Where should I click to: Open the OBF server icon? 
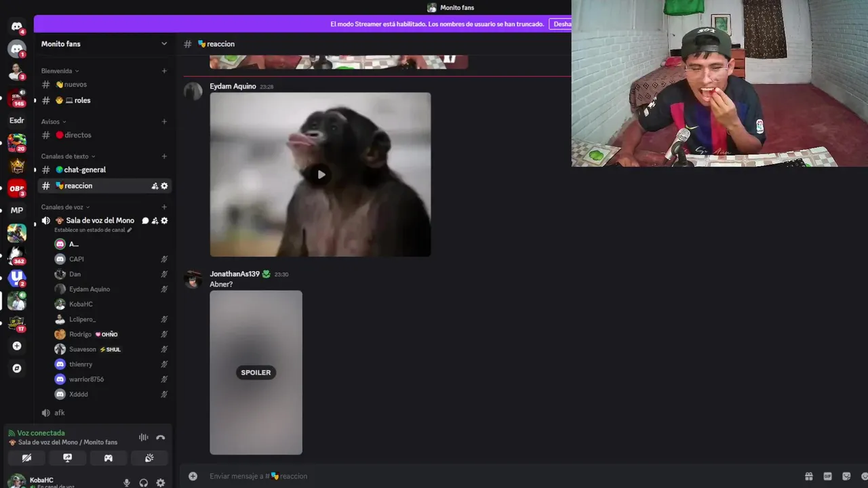coord(17,188)
